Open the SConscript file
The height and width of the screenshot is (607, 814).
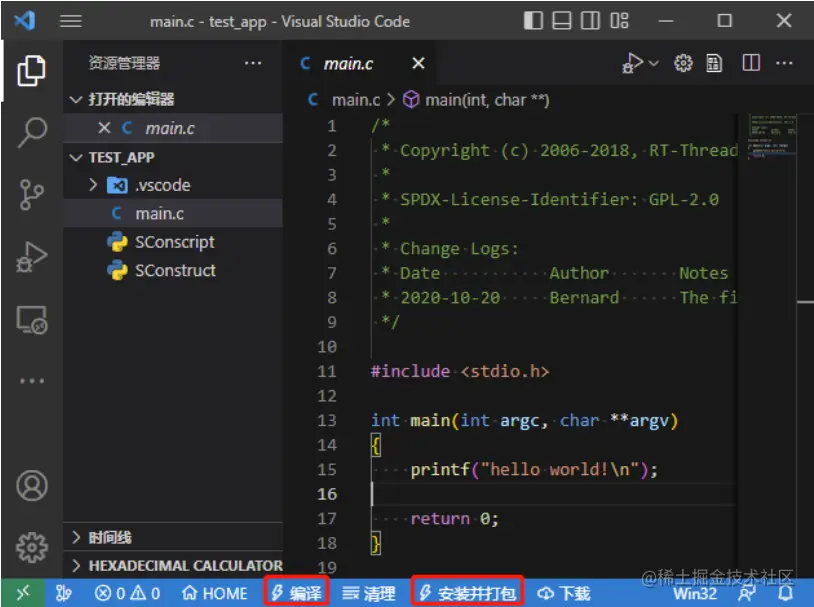(173, 242)
